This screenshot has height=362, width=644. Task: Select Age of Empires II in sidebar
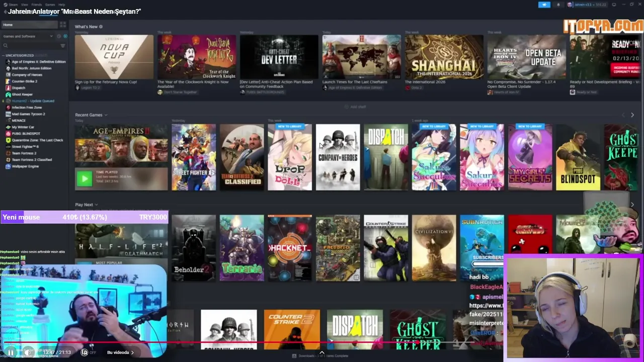click(35, 62)
